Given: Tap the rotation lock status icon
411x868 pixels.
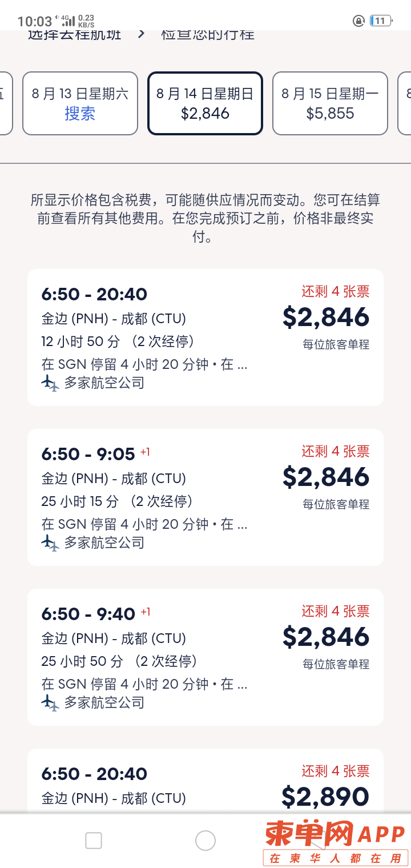Looking at the screenshot, I should [358, 21].
